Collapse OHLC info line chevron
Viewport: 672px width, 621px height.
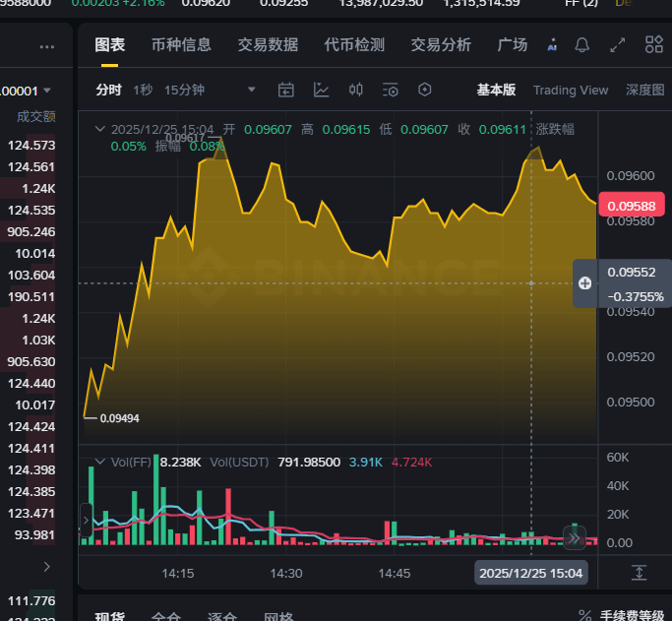[x=99, y=129]
